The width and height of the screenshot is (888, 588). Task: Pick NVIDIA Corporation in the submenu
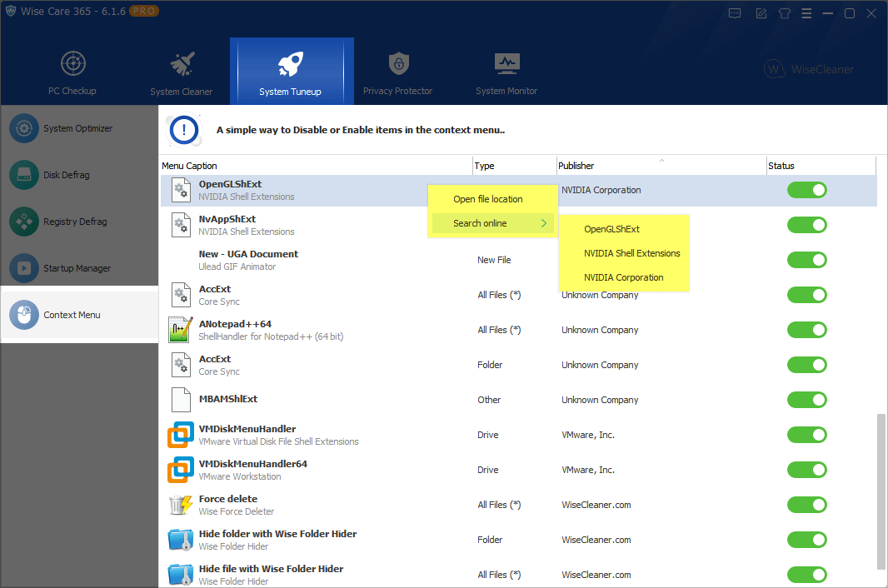(x=624, y=277)
